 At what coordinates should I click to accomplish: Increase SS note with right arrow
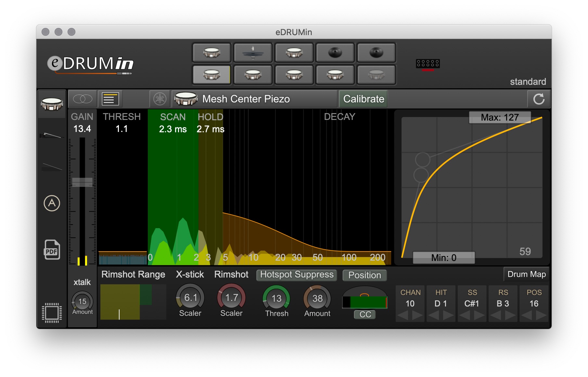pyautogui.click(x=479, y=315)
